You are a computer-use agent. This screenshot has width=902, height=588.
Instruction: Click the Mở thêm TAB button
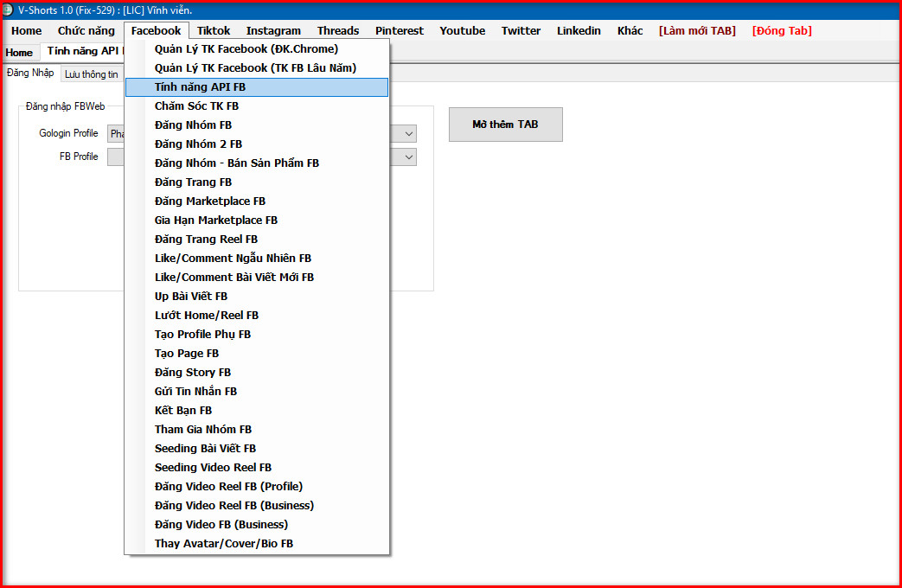coord(506,125)
